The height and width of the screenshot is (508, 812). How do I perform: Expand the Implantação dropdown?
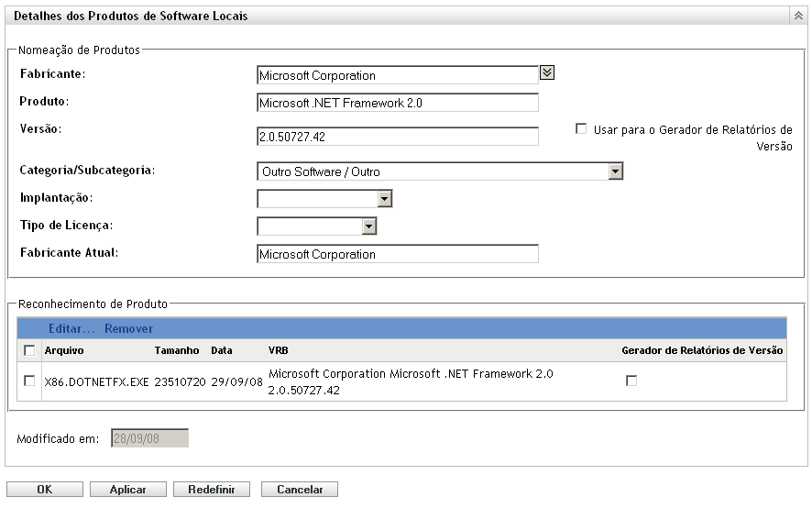point(324,199)
